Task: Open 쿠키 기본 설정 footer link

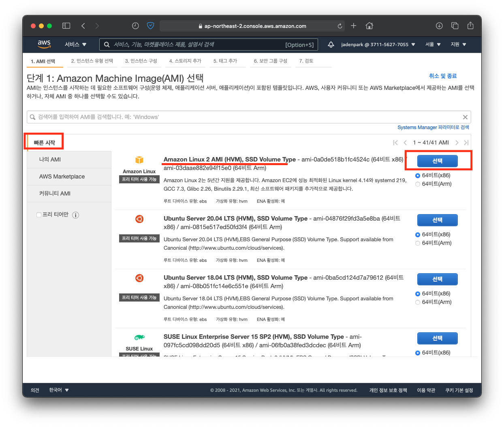Action: pyautogui.click(x=459, y=390)
